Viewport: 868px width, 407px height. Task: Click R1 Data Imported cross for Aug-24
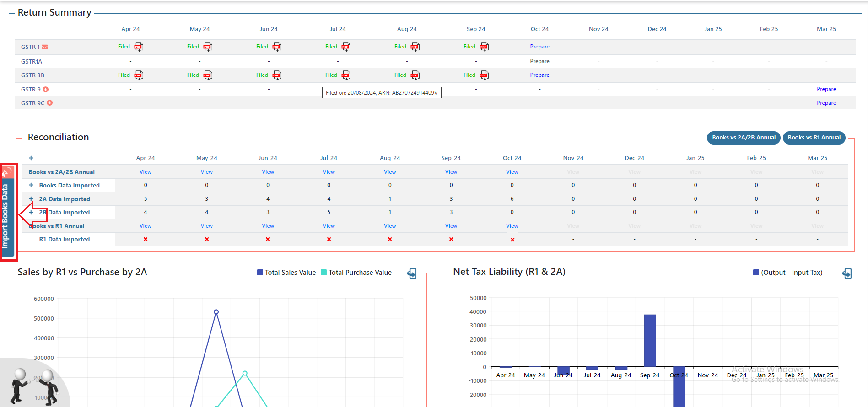(x=390, y=239)
